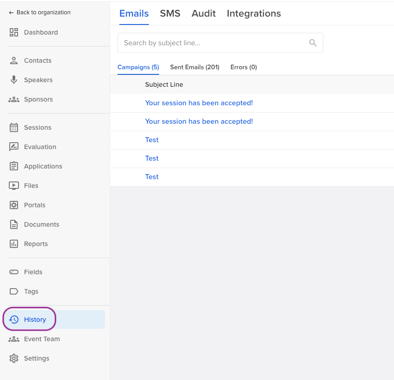Click the Documents page icon
Image resolution: width=394 pixels, height=380 pixels.
[14, 224]
